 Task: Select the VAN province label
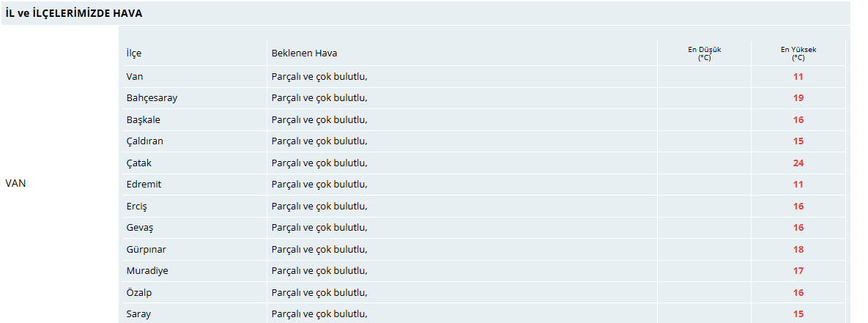coord(15,184)
